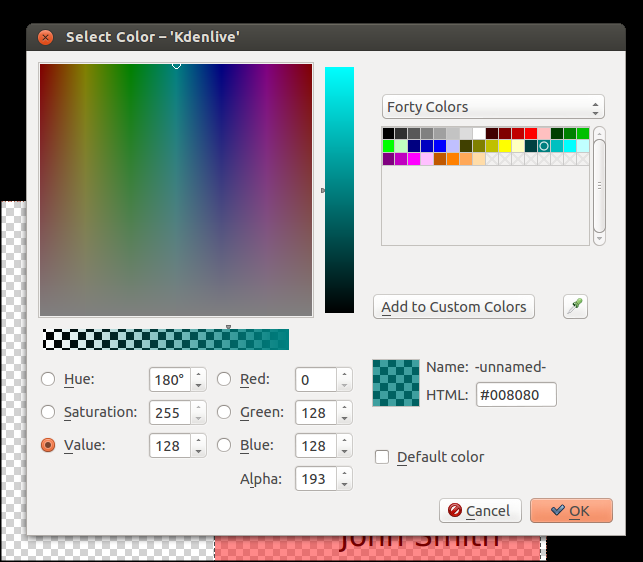
Task: Click the red cancel icon on Cancel button
Action: [x=455, y=511]
